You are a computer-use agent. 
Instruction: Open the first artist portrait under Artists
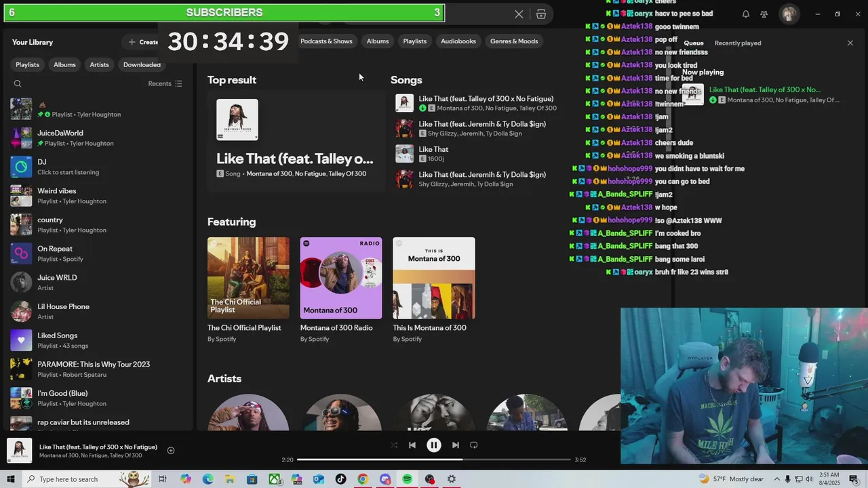[248, 412]
